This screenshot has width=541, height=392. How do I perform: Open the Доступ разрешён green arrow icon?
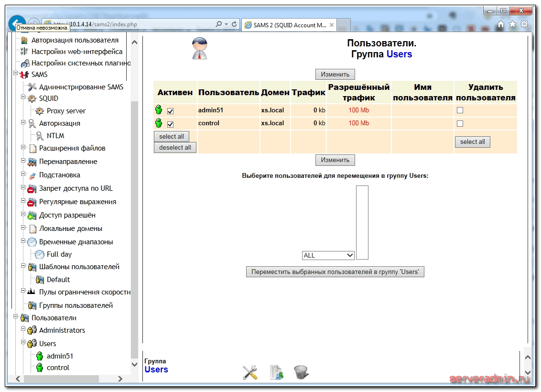(x=32, y=215)
